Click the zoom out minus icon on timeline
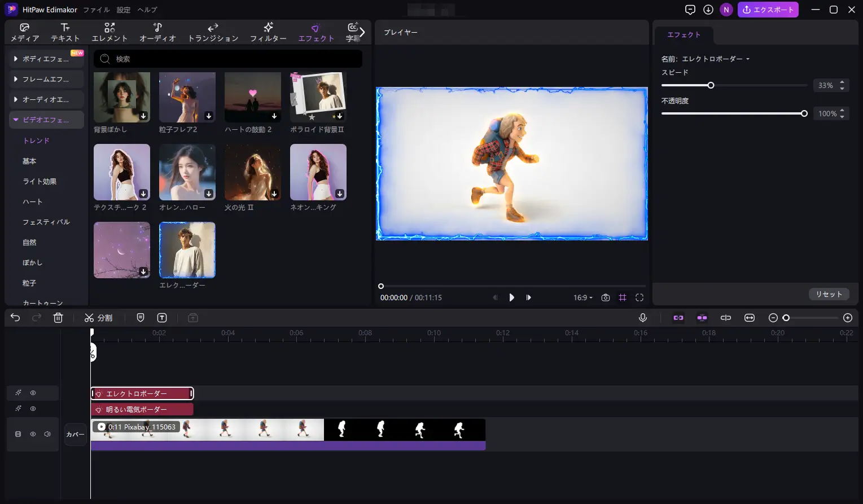Screen dimensions: 863x504 [x=773, y=318]
